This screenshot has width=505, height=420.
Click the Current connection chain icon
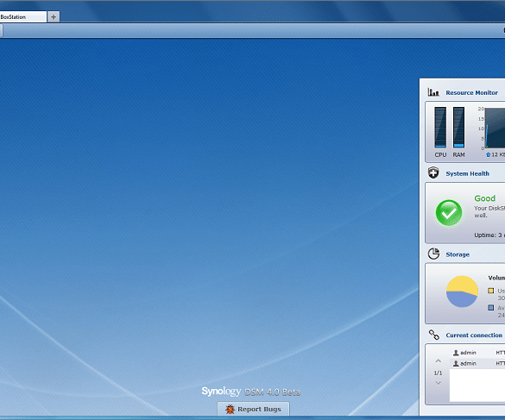coord(434,335)
